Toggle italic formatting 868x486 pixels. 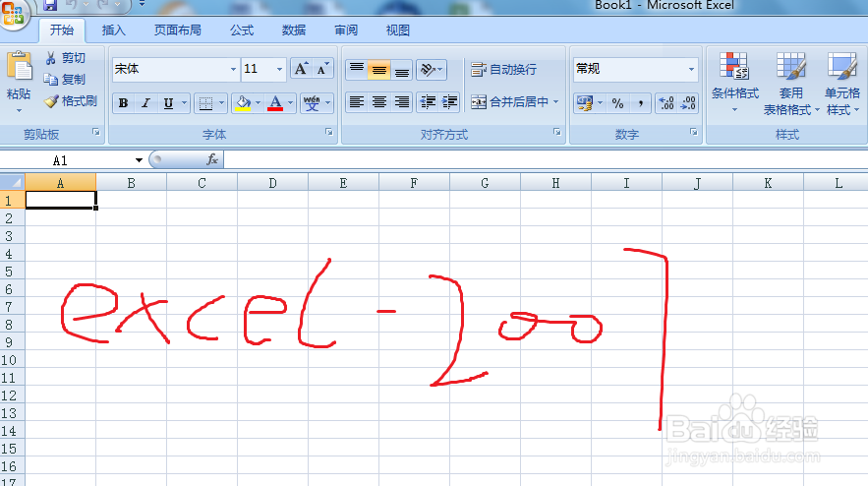pyautogui.click(x=145, y=103)
